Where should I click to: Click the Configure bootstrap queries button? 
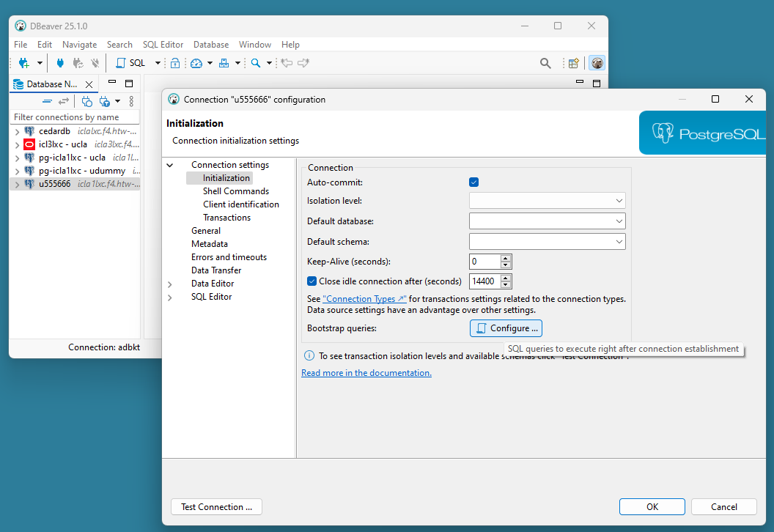[506, 328]
